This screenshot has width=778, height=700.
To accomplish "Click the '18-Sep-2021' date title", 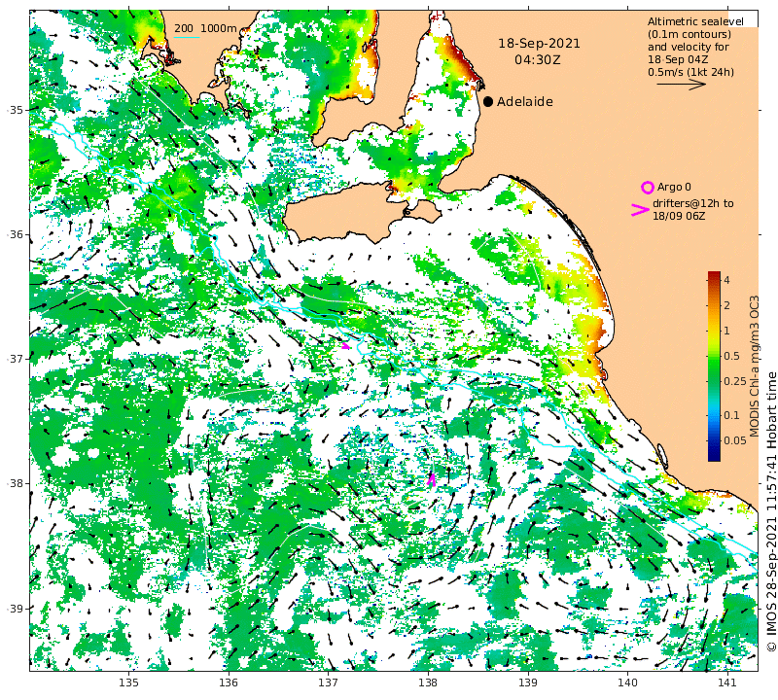I will click(x=539, y=43).
